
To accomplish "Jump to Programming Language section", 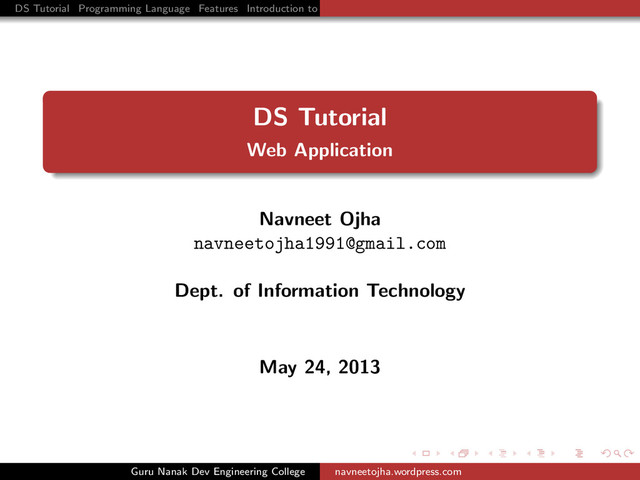I will pyautogui.click(x=134, y=9).
